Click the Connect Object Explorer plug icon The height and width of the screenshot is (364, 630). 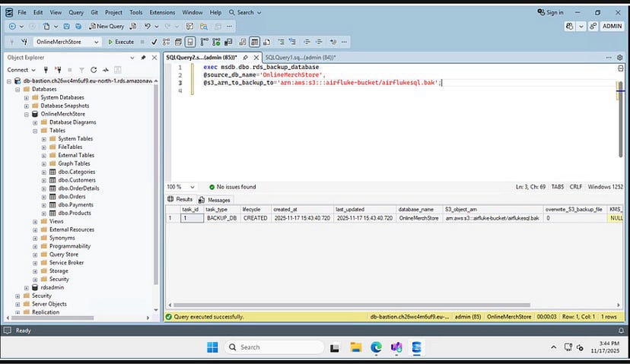tap(46, 70)
